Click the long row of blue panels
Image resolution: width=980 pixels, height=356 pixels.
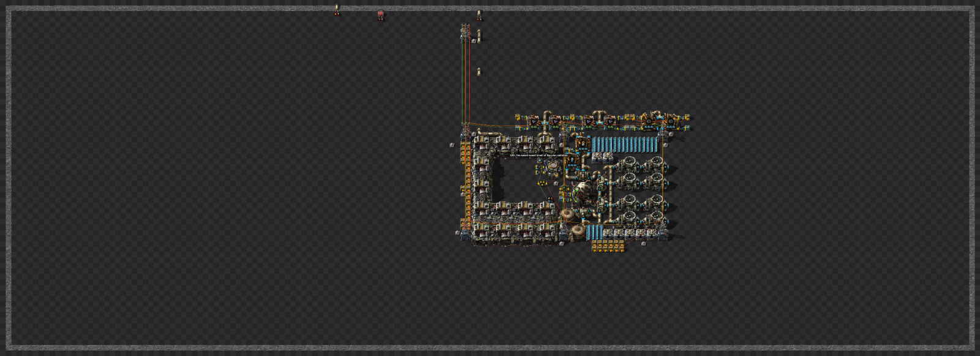pyautogui.click(x=625, y=145)
